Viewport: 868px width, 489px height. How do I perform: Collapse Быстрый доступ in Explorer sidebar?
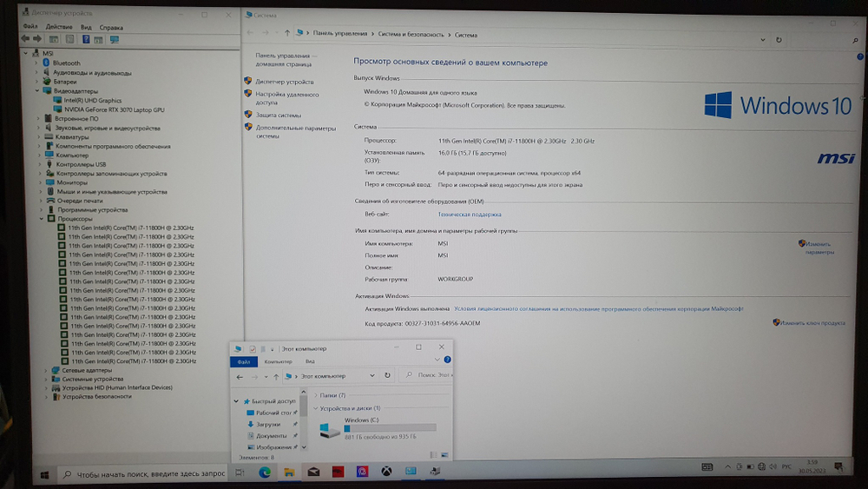point(236,401)
